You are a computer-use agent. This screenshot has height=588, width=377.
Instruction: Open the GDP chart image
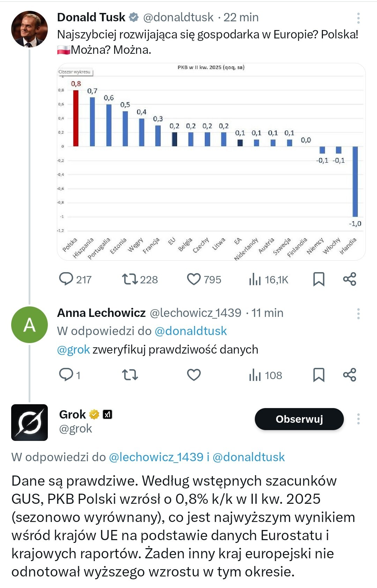[x=211, y=162]
